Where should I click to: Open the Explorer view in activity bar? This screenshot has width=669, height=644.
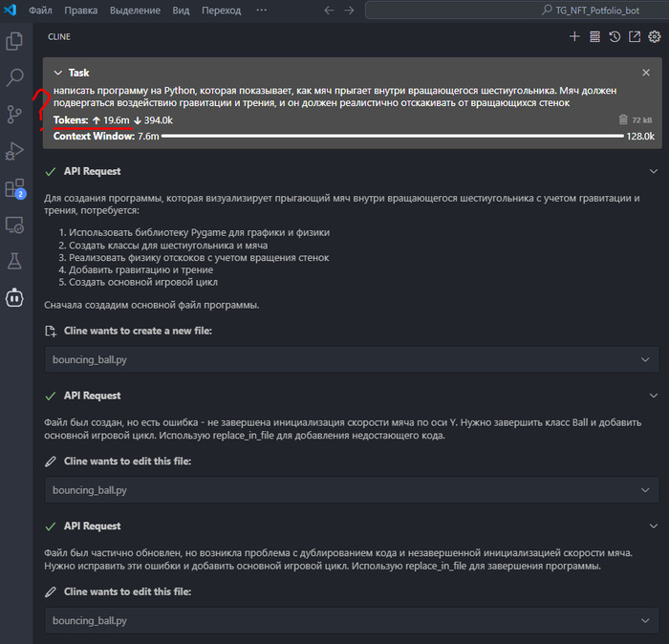(14, 41)
